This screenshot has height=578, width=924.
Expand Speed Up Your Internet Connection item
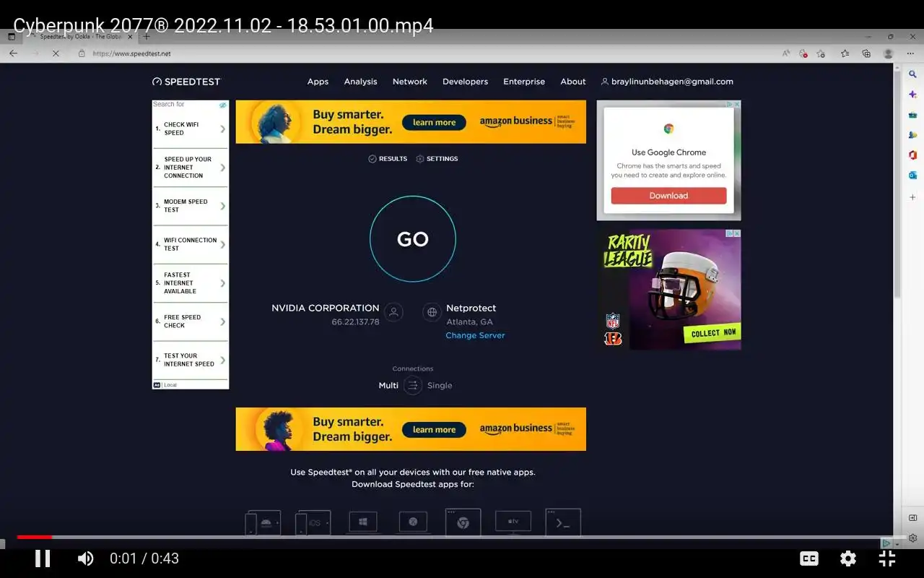tap(191, 168)
